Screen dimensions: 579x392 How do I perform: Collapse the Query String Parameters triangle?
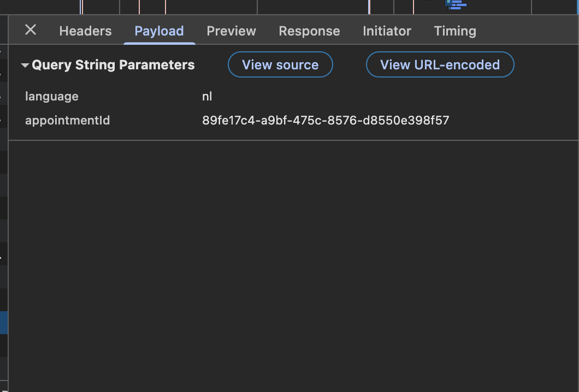coord(25,66)
